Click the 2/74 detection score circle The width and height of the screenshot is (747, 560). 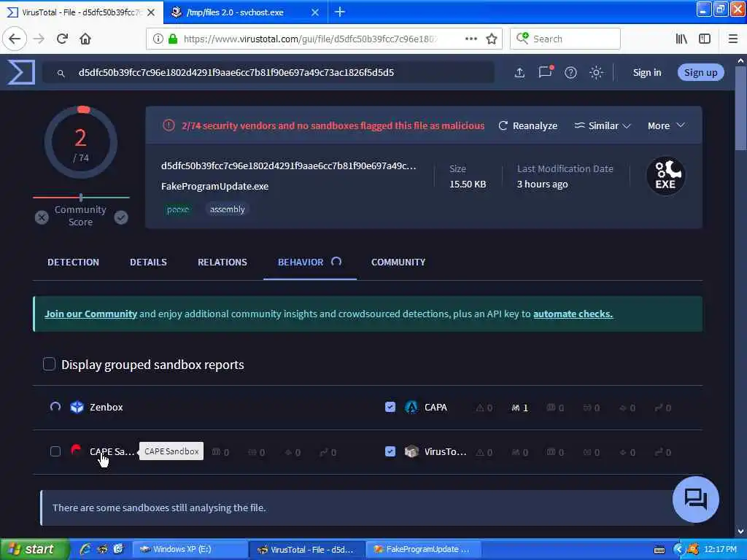[80, 142]
